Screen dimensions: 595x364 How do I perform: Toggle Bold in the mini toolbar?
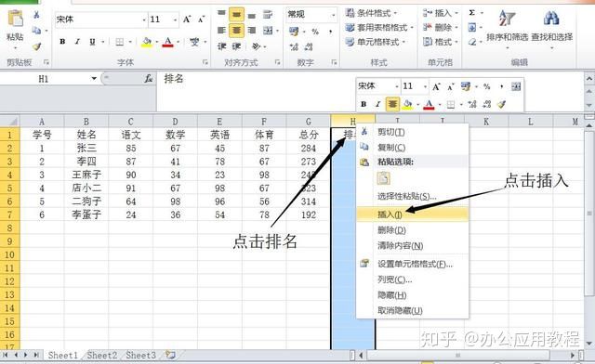tap(364, 104)
